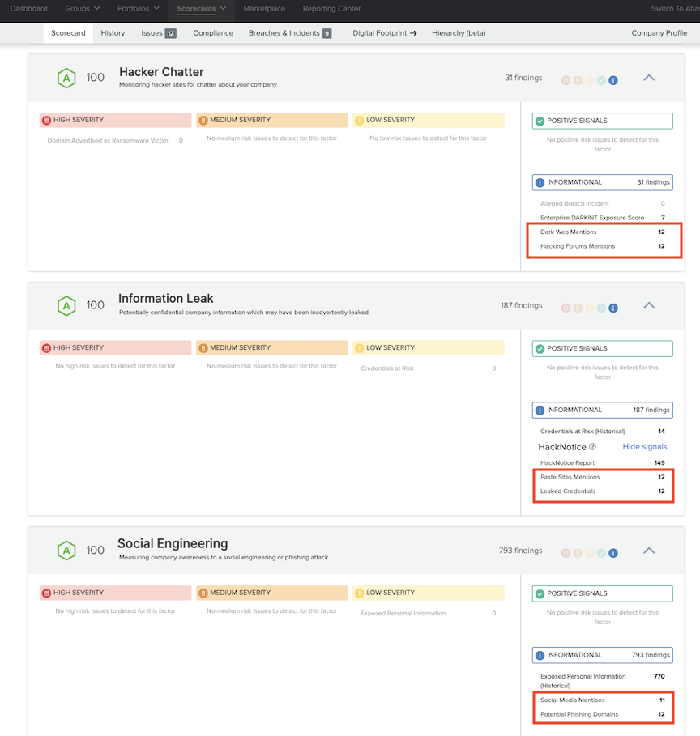
Task: Click blue info indicator in Information Leak header
Action: (613, 308)
